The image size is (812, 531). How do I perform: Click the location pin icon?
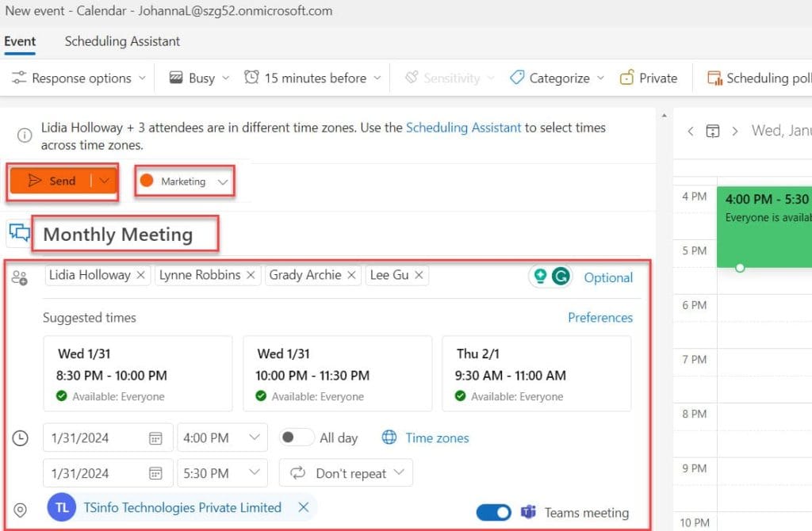(x=20, y=510)
